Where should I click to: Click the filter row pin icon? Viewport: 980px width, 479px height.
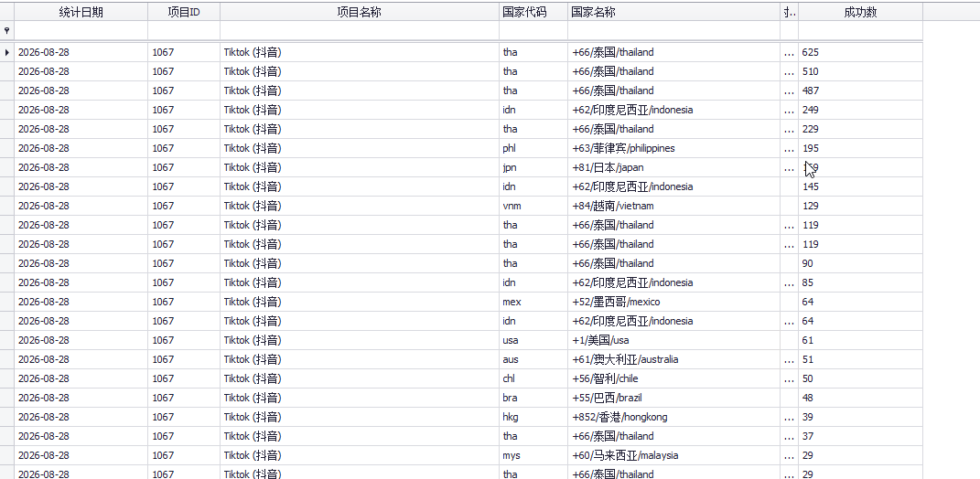7,30
